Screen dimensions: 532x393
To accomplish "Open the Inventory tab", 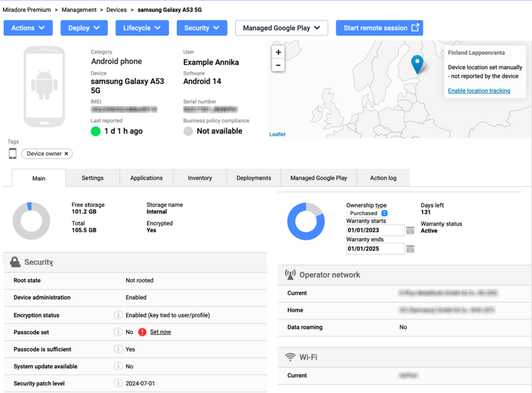I will (200, 178).
